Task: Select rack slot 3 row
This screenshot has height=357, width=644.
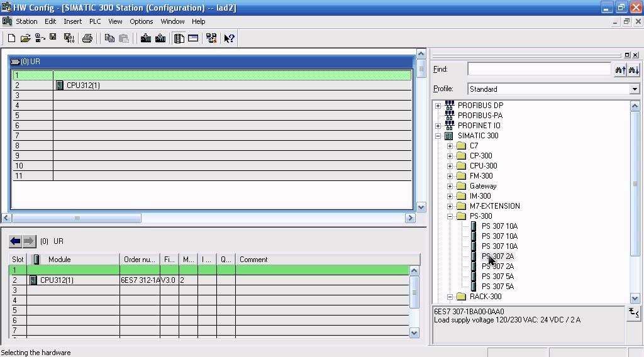Action: coord(211,95)
